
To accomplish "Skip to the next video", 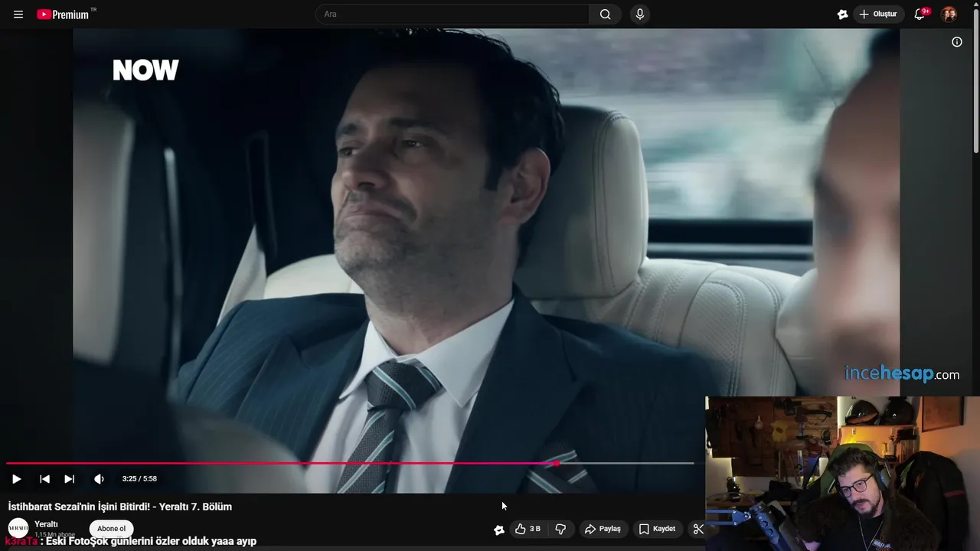I will point(69,479).
